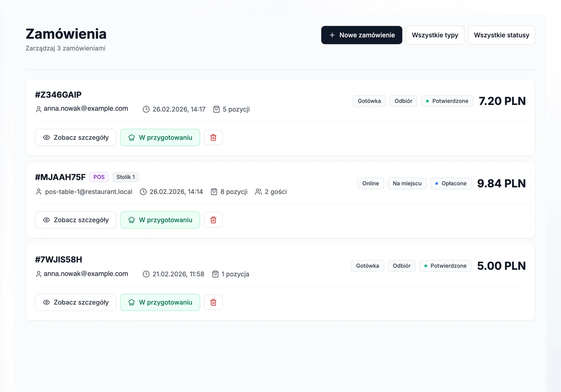This screenshot has height=392, width=561.
Task: Click the Opłacone status badge
Action: pos(451,184)
